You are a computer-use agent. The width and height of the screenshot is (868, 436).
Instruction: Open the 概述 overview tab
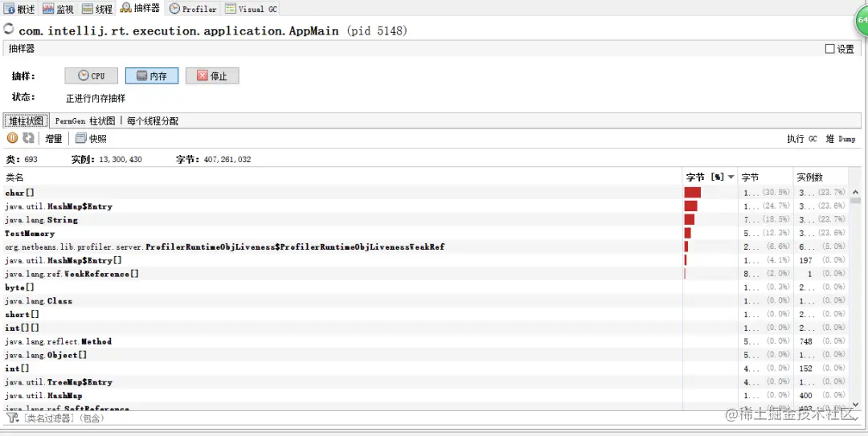(x=19, y=8)
